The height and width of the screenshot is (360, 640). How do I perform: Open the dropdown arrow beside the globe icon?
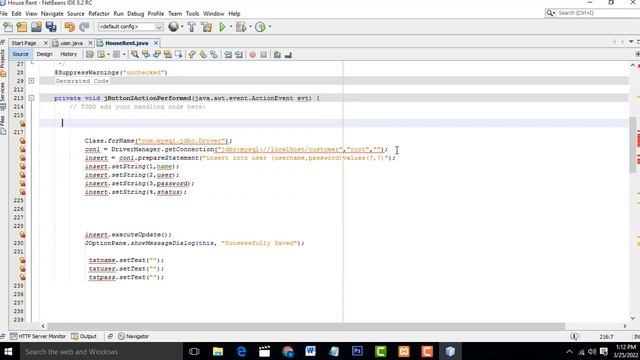182,27
